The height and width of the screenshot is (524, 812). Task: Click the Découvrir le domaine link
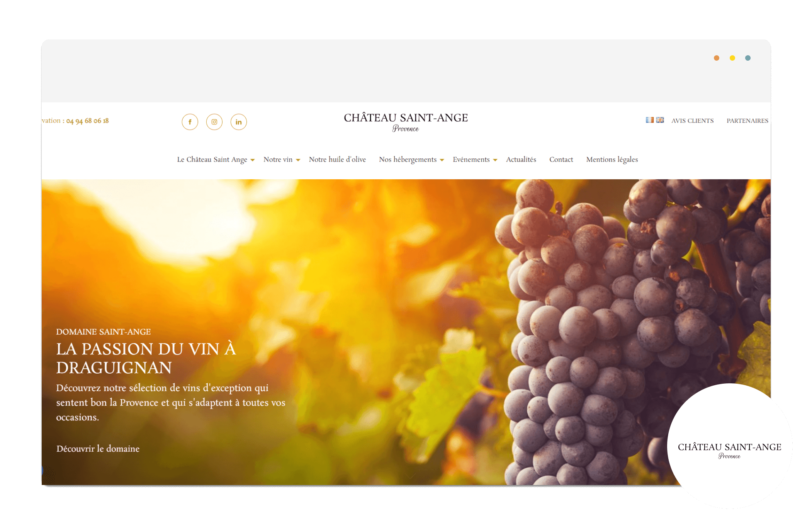click(98, 449)
